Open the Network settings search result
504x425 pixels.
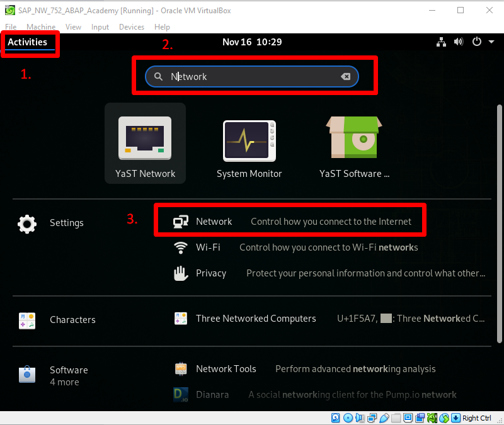click(x=292, y=222)
